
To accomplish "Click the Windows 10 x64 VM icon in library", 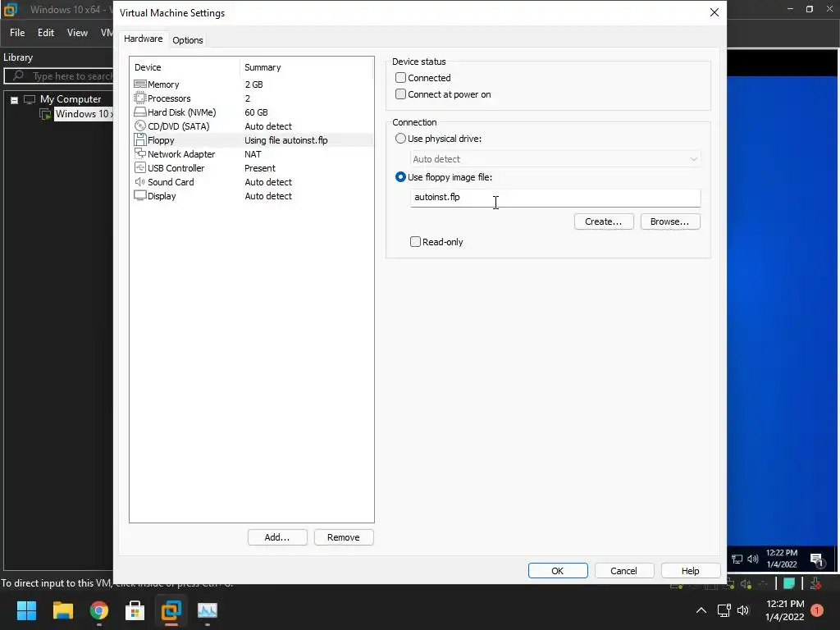I will point(46,113).
